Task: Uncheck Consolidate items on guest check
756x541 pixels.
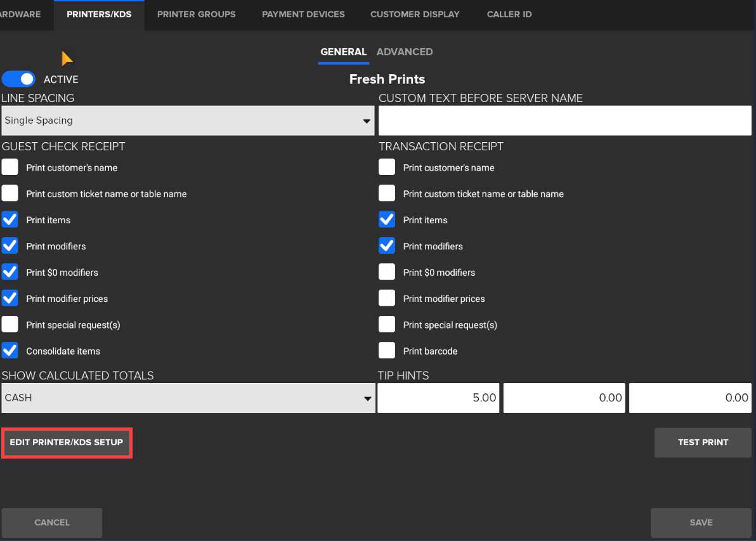Action: click(10, 351)
